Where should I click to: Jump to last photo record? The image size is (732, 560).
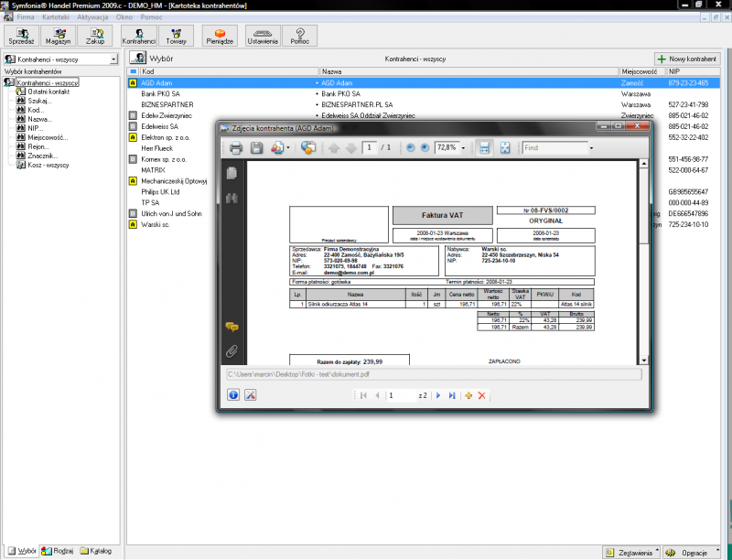coord(452,395)
